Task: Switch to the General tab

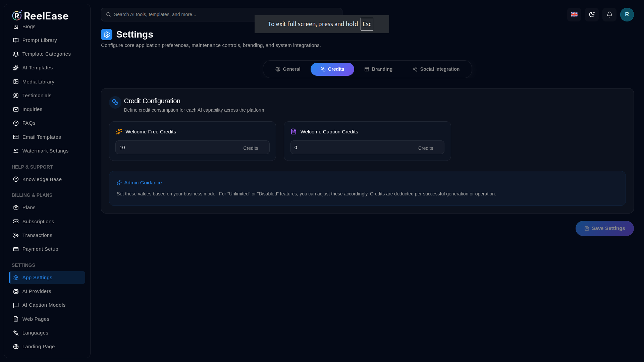Action: coord(288,69)
